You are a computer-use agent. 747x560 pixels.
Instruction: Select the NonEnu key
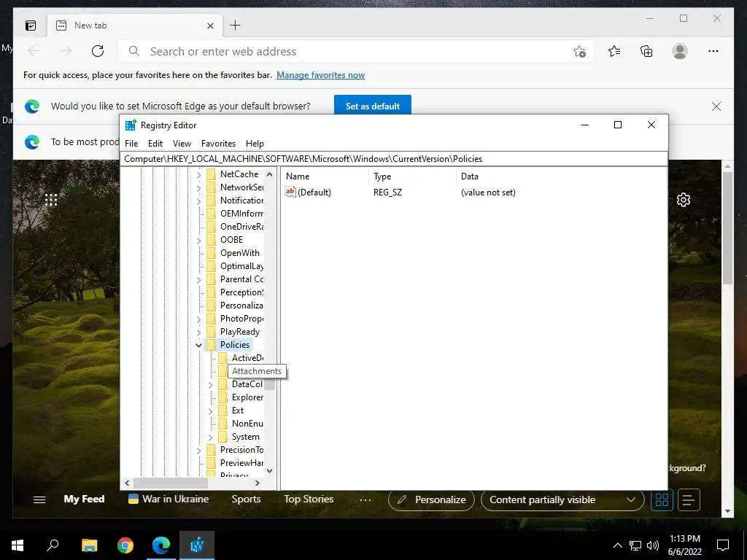[x=247, y=424]
